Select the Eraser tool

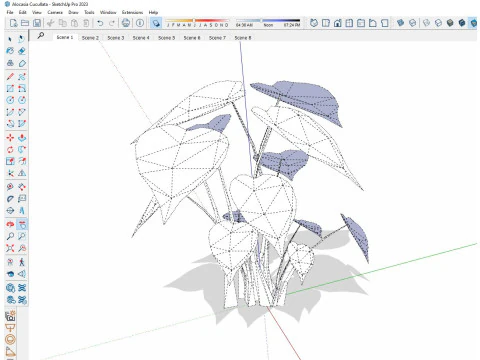pyautogui.click(x=22, y=51)
